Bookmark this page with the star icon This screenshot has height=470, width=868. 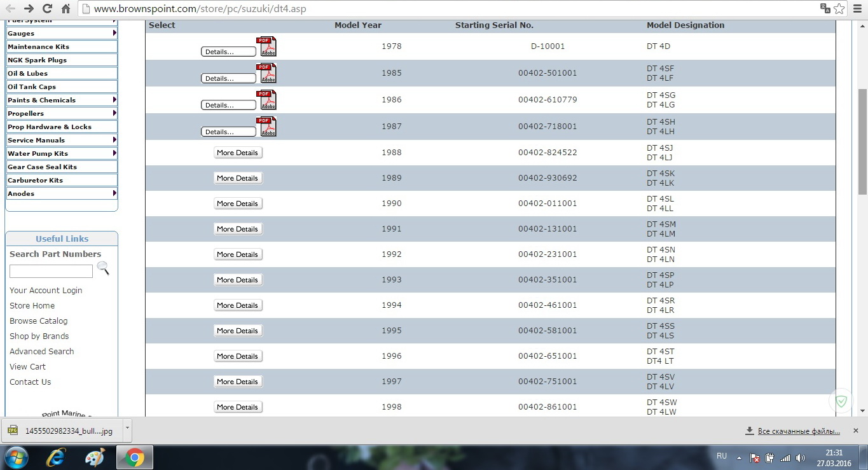click(x=839, y=8)
